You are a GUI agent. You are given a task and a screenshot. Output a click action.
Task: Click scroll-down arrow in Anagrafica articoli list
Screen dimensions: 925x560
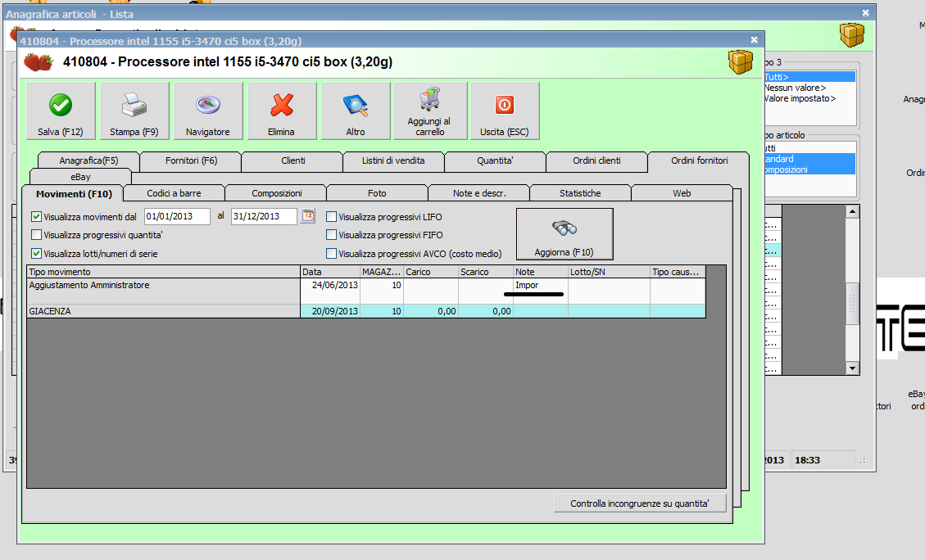(x=852, y=368)
